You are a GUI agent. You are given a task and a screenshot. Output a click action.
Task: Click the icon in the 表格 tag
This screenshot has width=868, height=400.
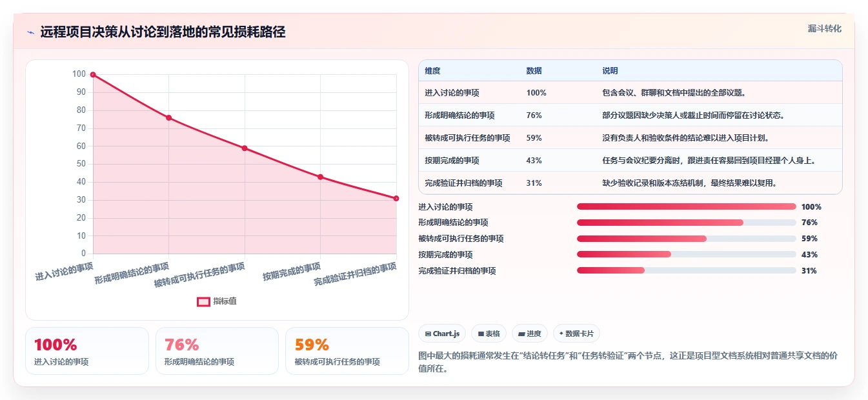(x=481, y=334)
